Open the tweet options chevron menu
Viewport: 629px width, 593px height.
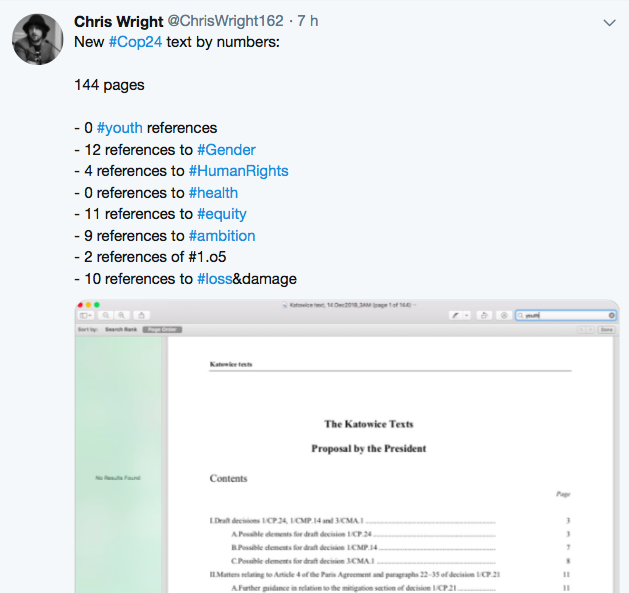609,23
